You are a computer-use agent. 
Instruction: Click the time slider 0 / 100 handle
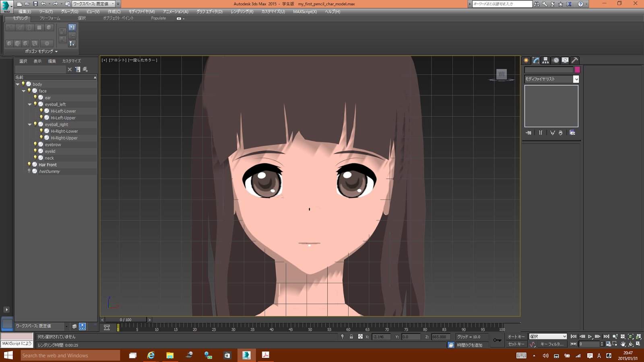(126, 320)
